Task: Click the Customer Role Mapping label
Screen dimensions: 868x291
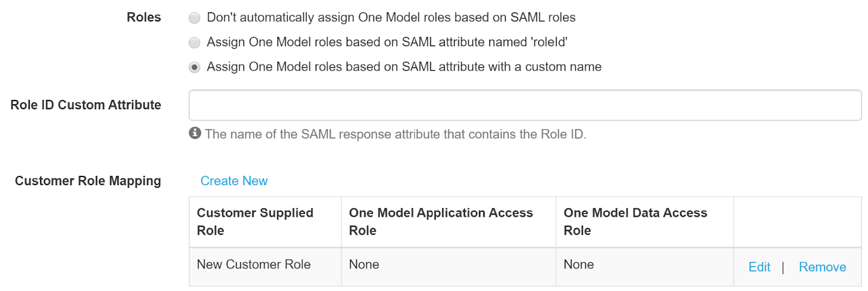Action: [x=88, y=181]
